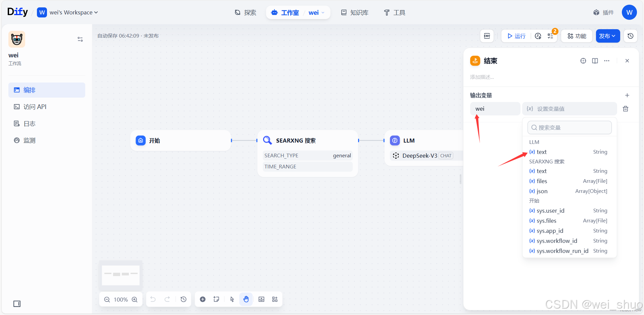This screenshot has height=315, width=644.
Task: Add a note from bottom toolbar
Action: [216, 299]
